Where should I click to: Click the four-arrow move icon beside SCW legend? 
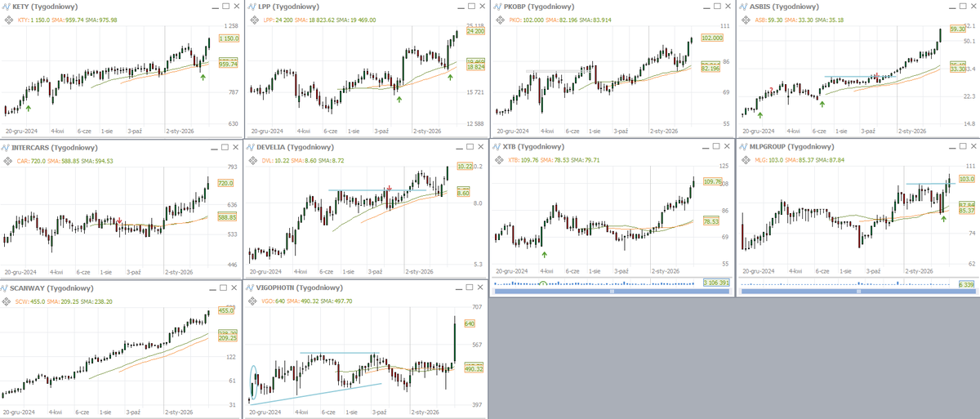(8, 301)
